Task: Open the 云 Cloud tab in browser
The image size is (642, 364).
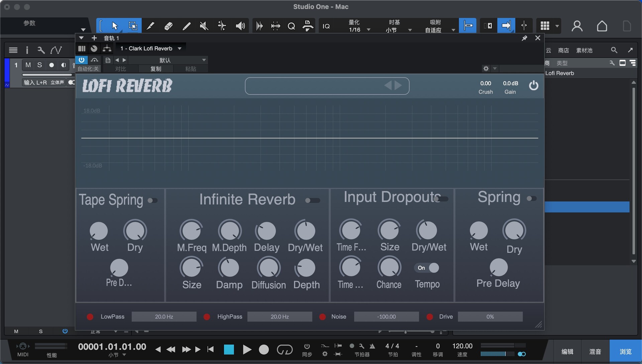Action: [x=548, y=50]
